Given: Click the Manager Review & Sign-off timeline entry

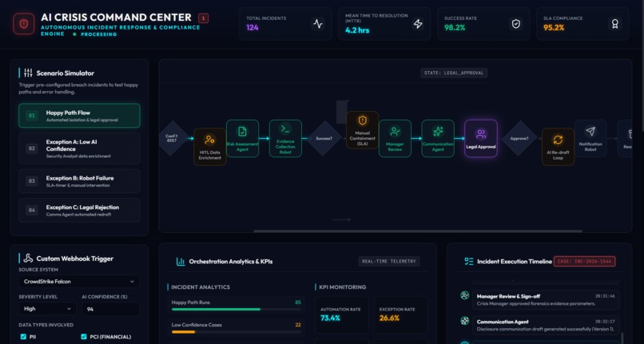Looking at the screenshot, I should [x=546, y=299].
